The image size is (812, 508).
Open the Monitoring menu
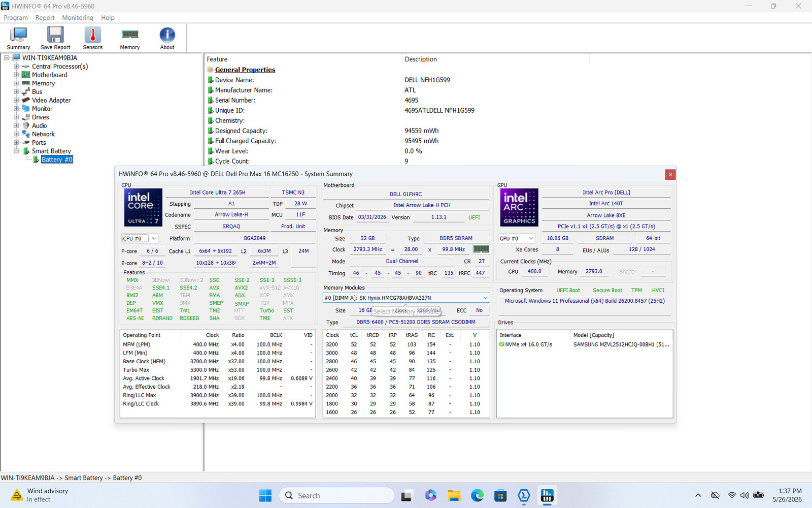click(78, 18)
